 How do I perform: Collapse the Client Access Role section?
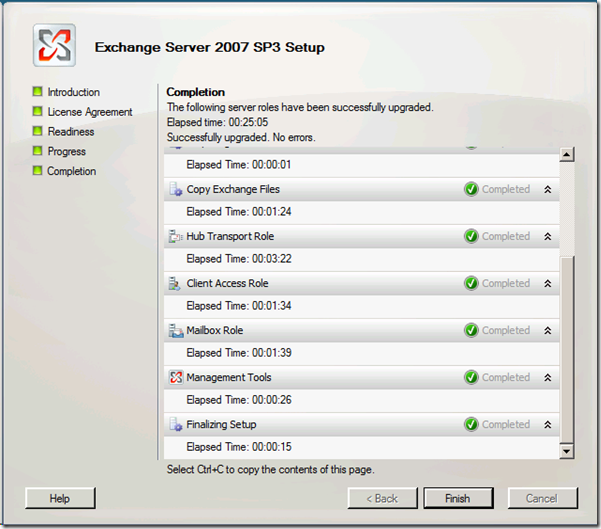[x=548, y=284]
